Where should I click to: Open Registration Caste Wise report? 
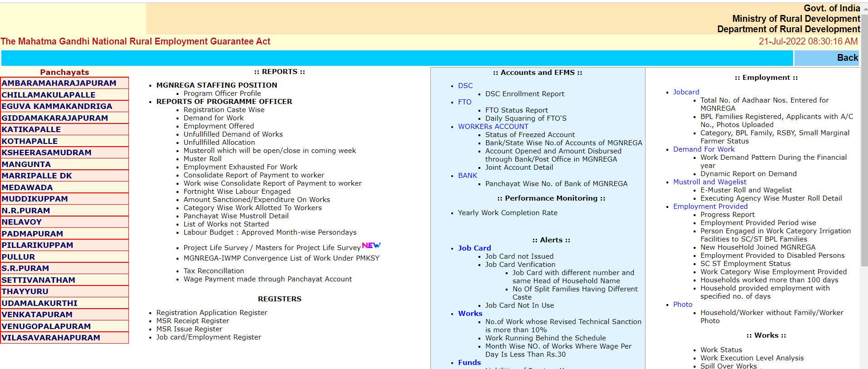tap(224, 110)
